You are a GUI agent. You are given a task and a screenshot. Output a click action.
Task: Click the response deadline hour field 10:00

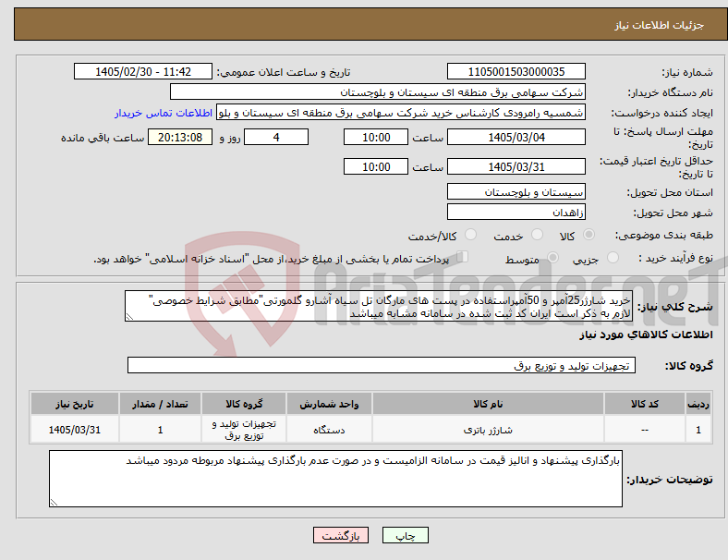tap(376, 137)
